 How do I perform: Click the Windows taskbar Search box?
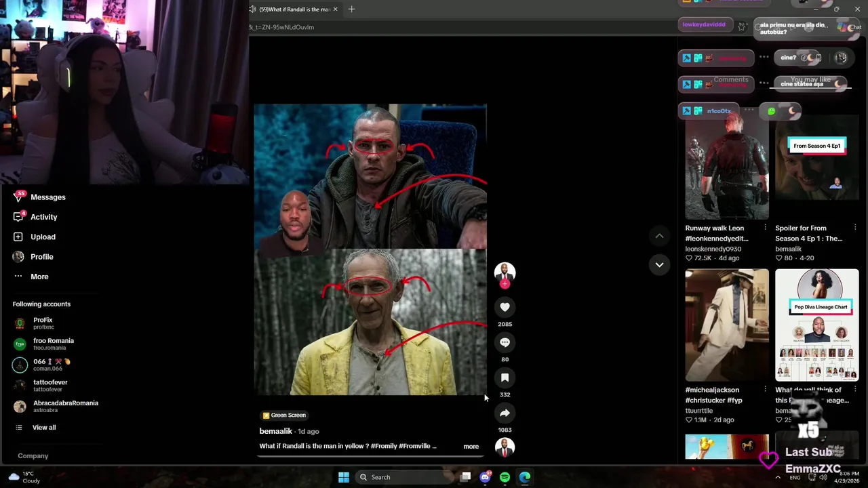tap(406, 477)
